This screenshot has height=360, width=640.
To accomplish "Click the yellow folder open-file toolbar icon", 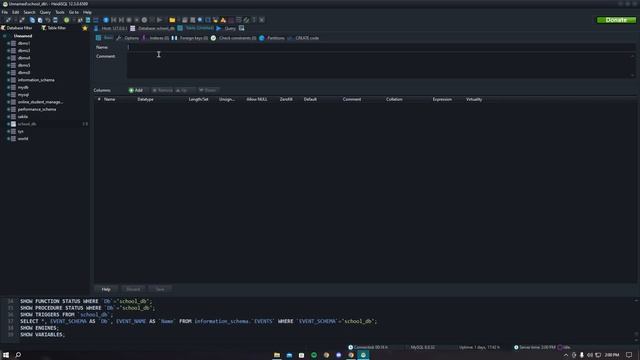I will point(172,20).
